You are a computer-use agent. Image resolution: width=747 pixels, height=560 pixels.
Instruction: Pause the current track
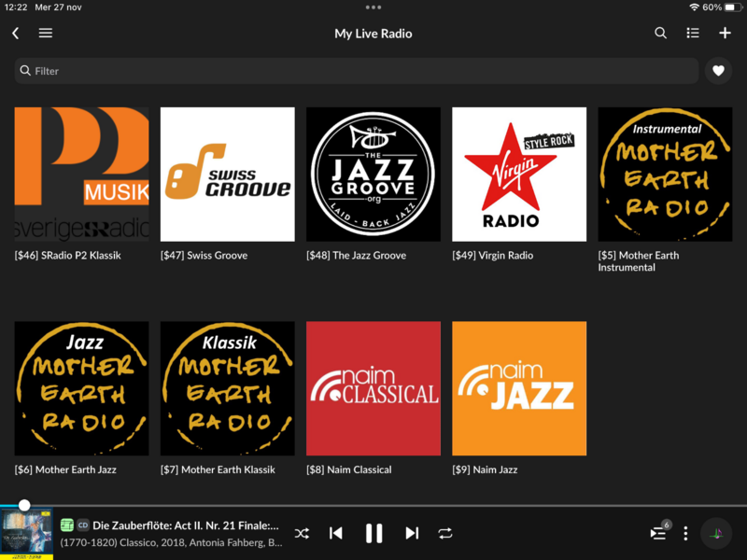coord(373,533)
